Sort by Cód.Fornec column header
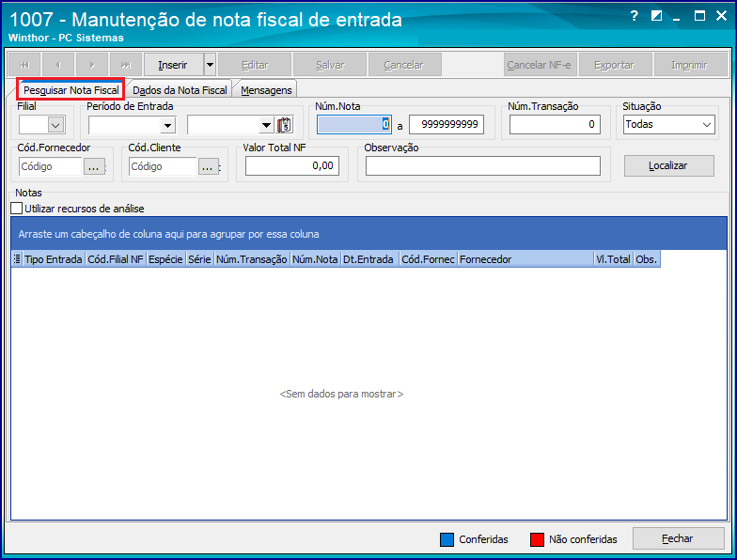 click(429, 259)
